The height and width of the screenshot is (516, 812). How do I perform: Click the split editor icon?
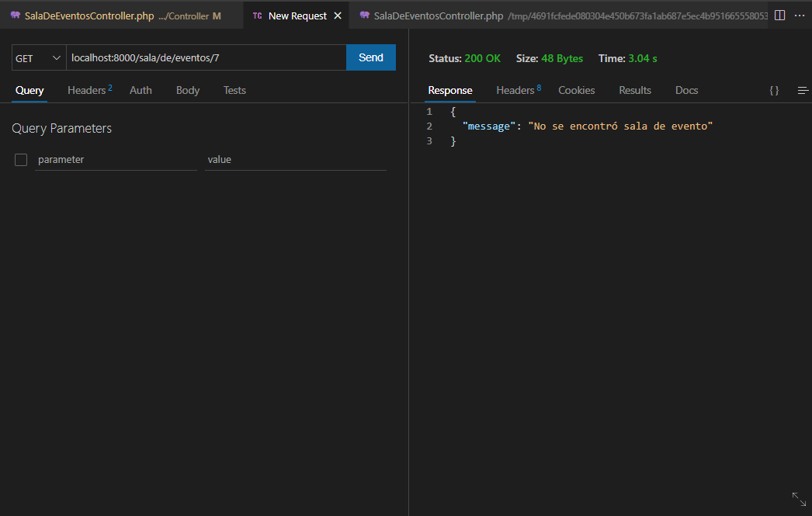click(x=779, y=15)
